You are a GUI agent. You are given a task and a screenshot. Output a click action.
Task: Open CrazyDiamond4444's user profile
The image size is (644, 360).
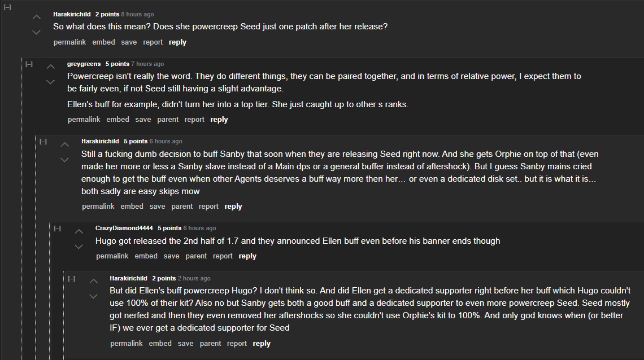pyautogui.click(x=124, y=229)
